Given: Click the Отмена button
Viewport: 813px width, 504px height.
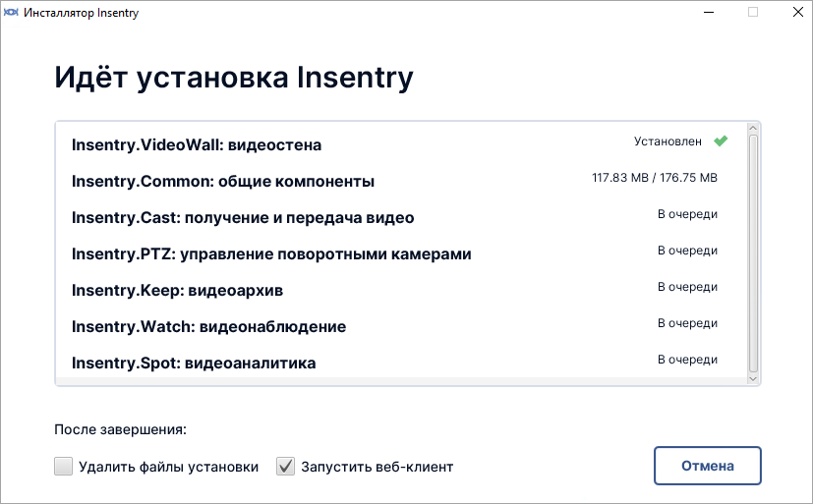Looking at the screenshot, I should (707, 466).
